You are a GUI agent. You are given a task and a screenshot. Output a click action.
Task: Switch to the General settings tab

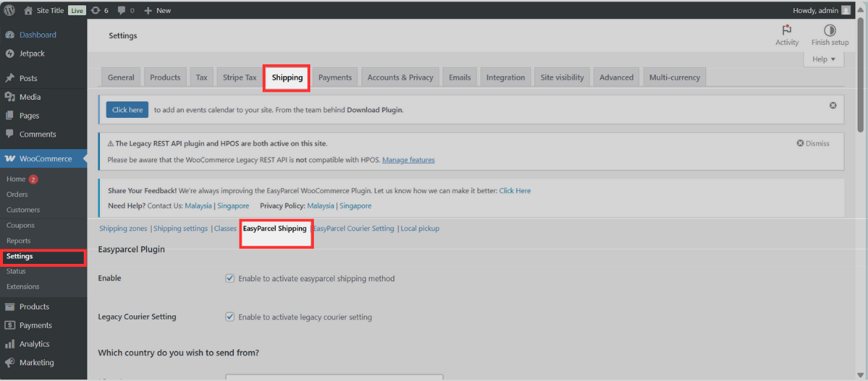121,77
